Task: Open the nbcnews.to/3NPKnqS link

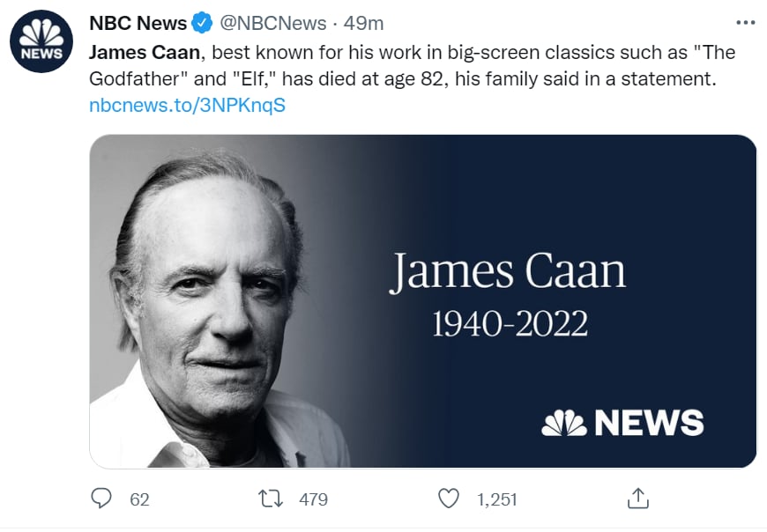Action: coord(188,106)
